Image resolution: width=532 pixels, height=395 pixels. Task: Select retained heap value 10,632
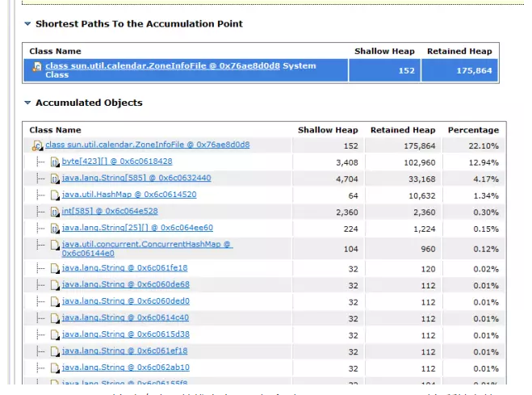click(x=421, y=195)
